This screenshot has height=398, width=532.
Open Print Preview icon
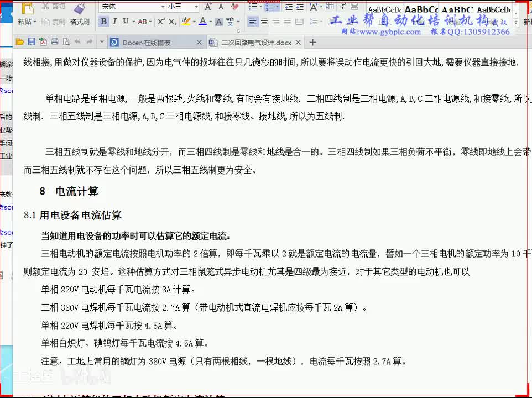(x=66, y=41)
